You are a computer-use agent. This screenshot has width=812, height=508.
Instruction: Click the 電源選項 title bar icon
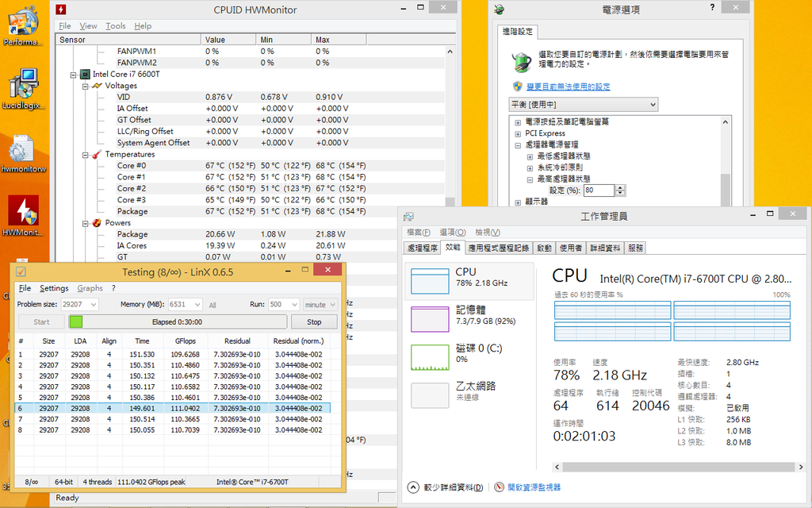[x=499, y=10]
